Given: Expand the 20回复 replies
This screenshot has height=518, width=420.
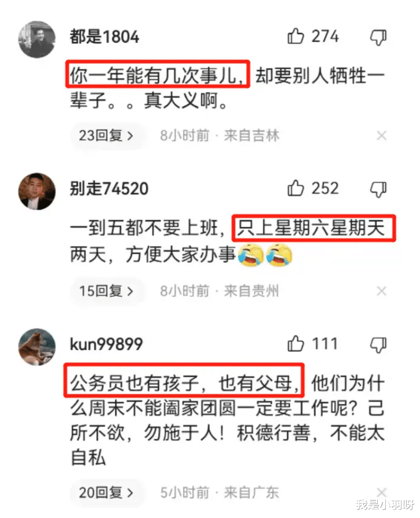Looking at the screenshot, I should (x=106, y=493).
